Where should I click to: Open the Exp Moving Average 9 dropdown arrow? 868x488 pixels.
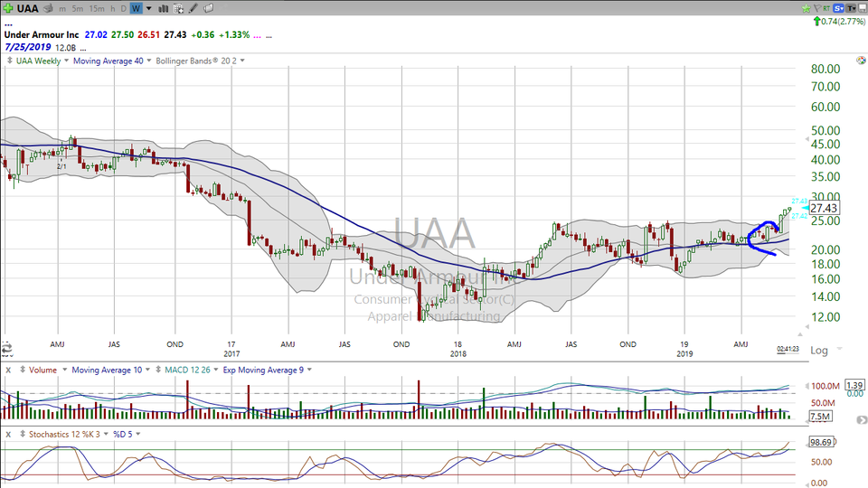(309, 370)
